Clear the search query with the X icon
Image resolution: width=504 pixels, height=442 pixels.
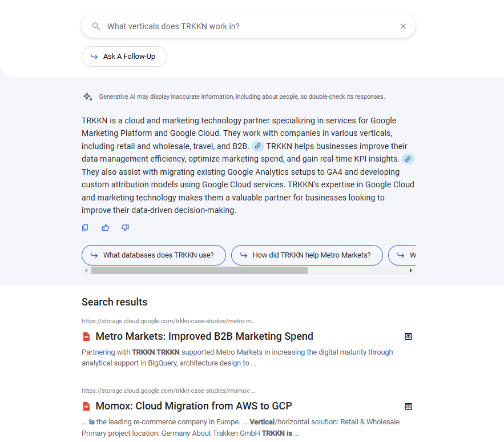(x=403, y=26)
